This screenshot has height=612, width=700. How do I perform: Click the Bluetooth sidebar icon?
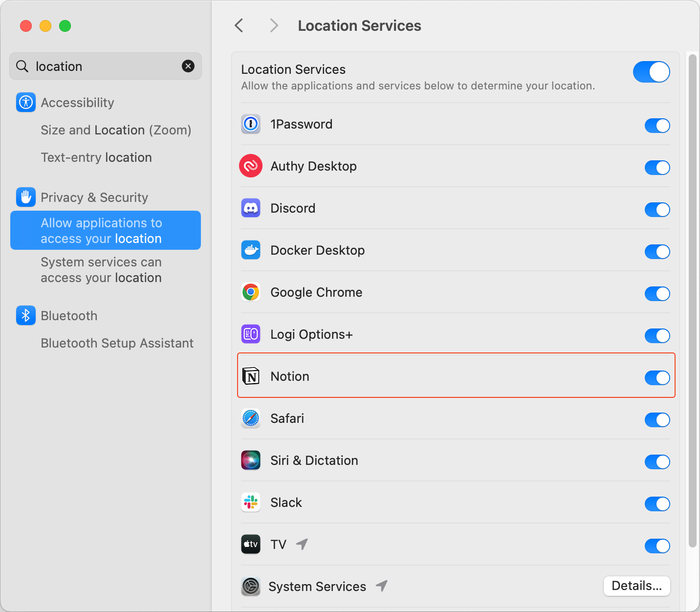pyautogui.click(x=26, y=315)
